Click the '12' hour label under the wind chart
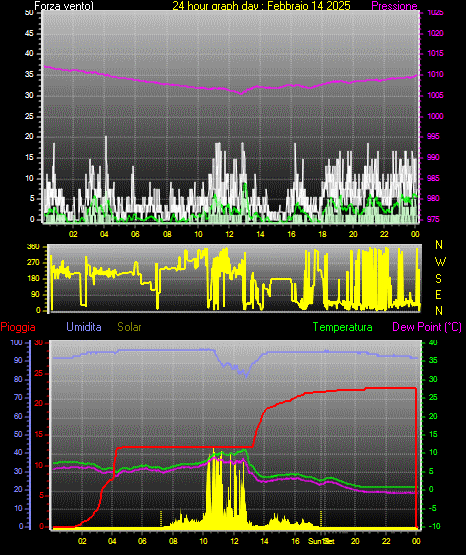Image resolution: width=466 pixels, height=555 pixels. 229,234
